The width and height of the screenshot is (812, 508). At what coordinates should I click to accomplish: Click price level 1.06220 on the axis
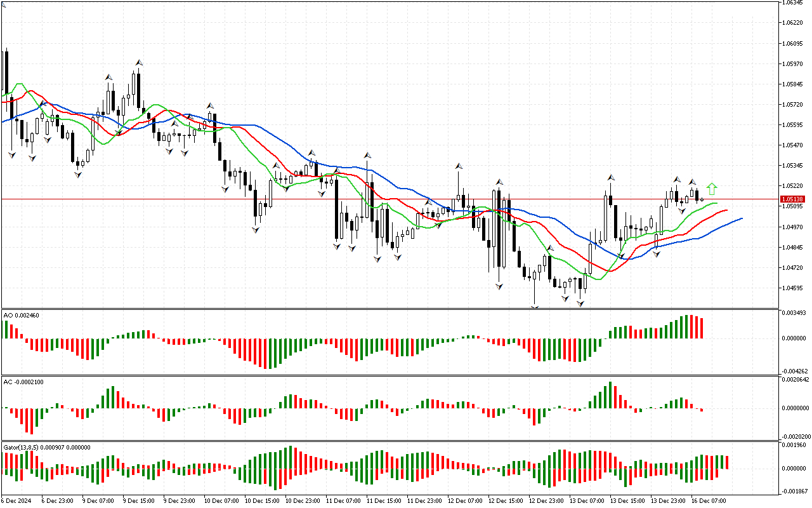792,23
